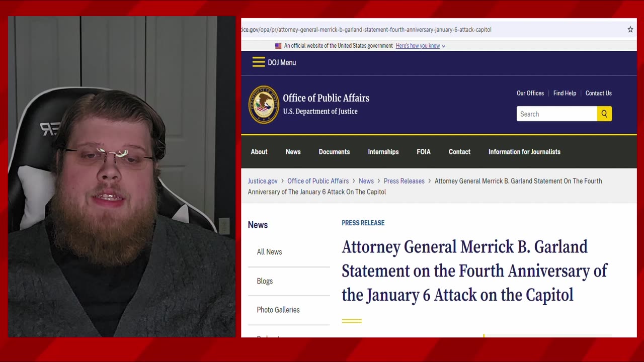Click in the Search input field

[557, 114]
